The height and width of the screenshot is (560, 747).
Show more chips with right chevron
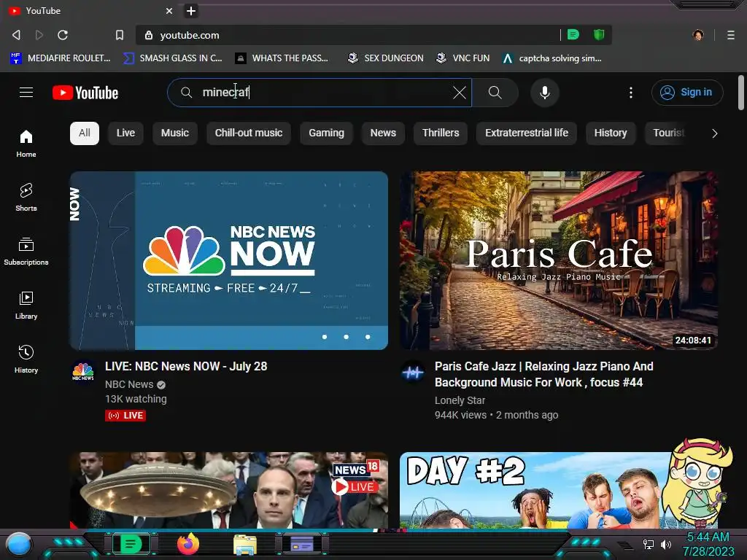pos(714,133)
